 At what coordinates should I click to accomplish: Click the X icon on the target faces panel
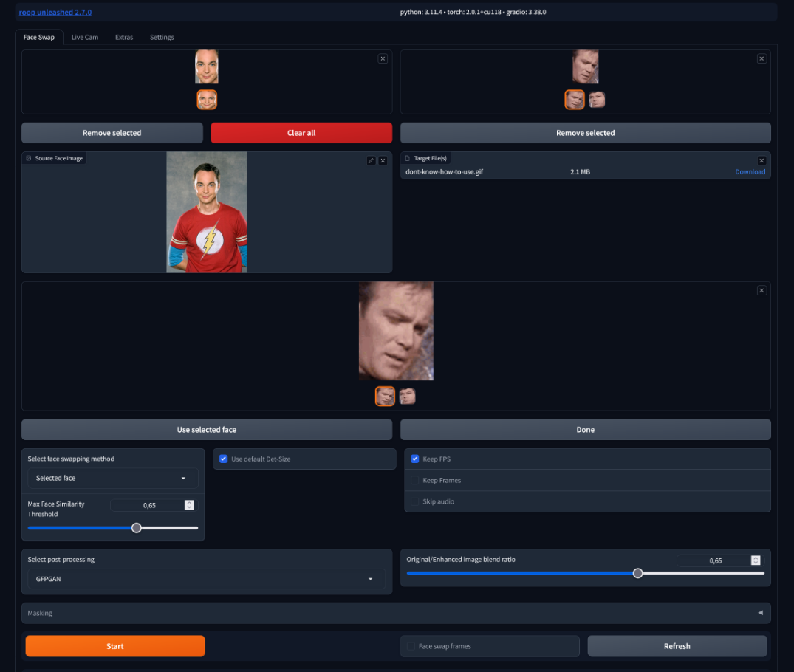[762, 58]
